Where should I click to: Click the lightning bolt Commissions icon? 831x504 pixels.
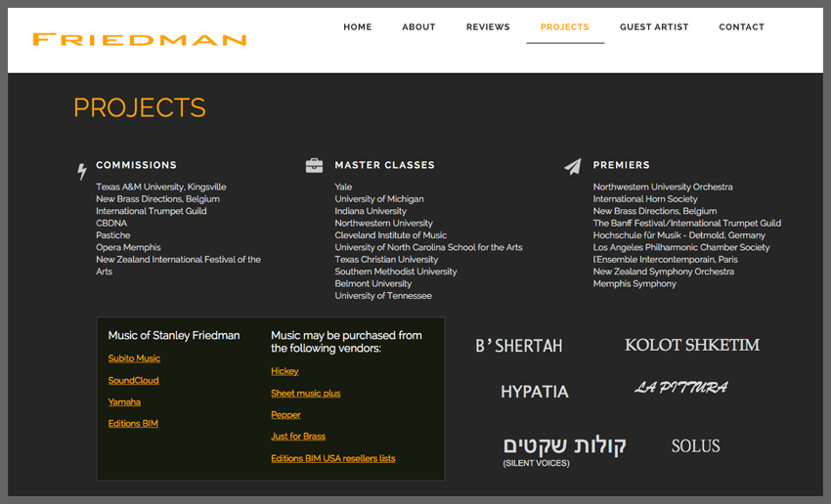(82, 172)
